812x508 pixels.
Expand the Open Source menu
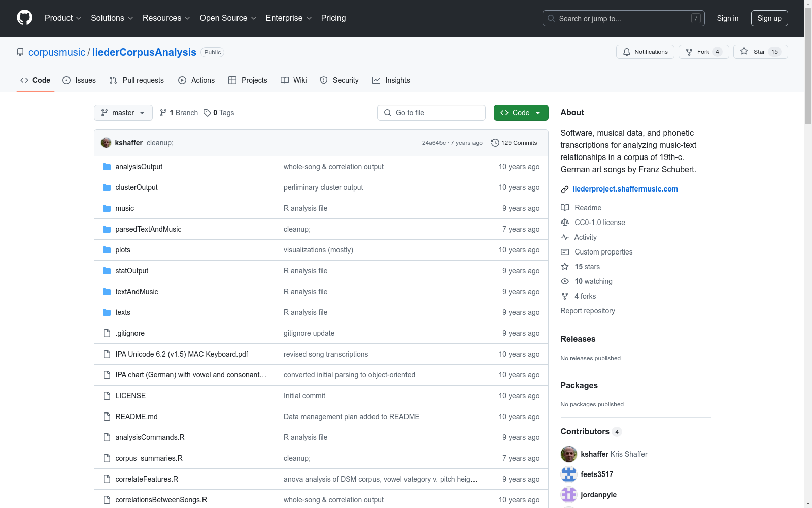pos(228,18)
